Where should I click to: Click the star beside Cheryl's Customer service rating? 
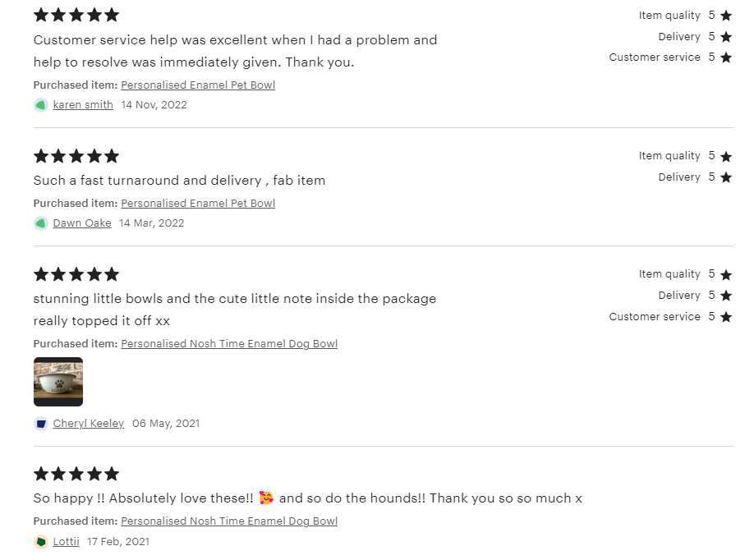(725, 317)
